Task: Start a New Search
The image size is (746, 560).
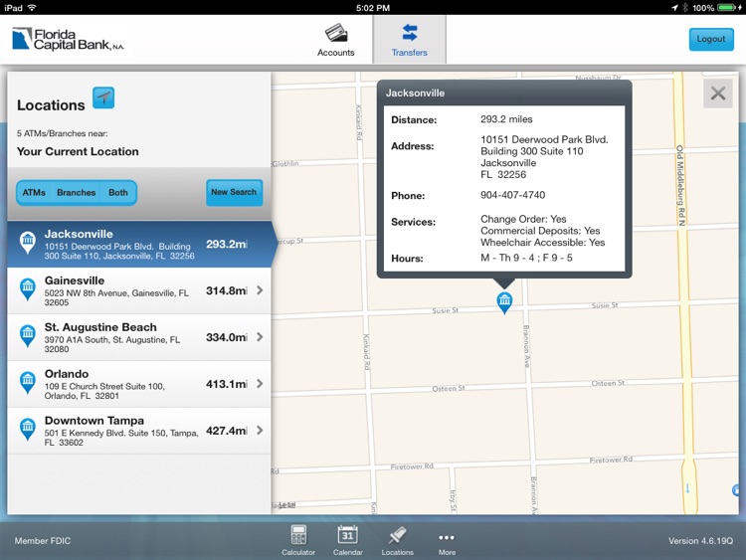Action: click(234, 192)
